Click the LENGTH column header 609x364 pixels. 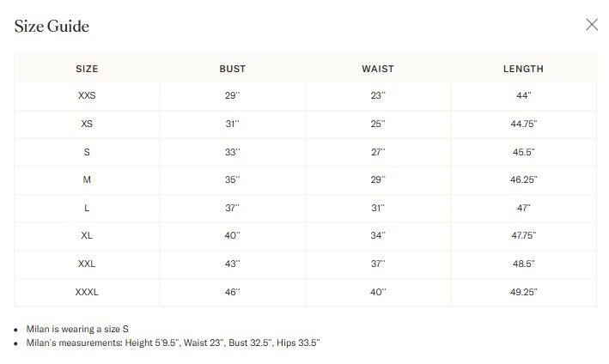(x=523, y=69)
